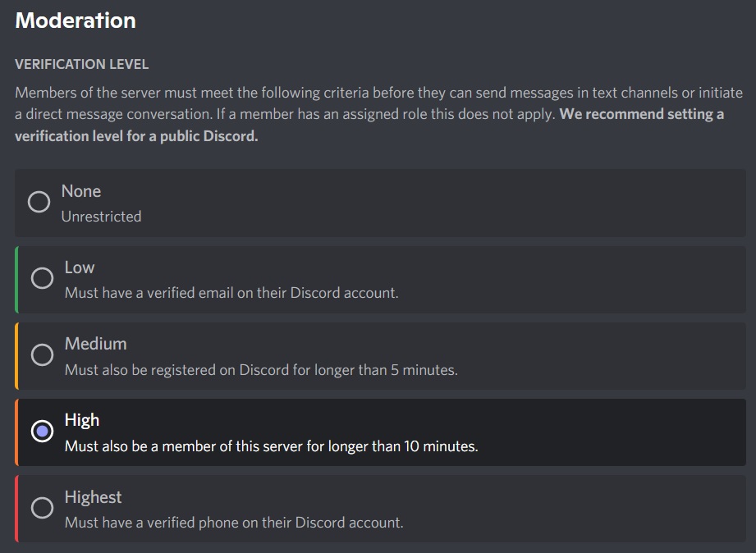This screenshot has width=756, height=553.
Task: Click the "Low" option title text
Action: 80,267
